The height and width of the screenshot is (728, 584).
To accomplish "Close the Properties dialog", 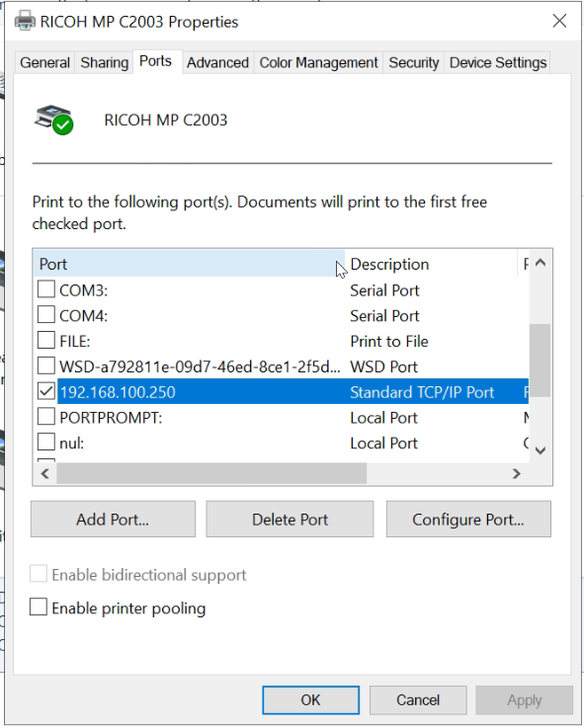I will pos(559,21).
